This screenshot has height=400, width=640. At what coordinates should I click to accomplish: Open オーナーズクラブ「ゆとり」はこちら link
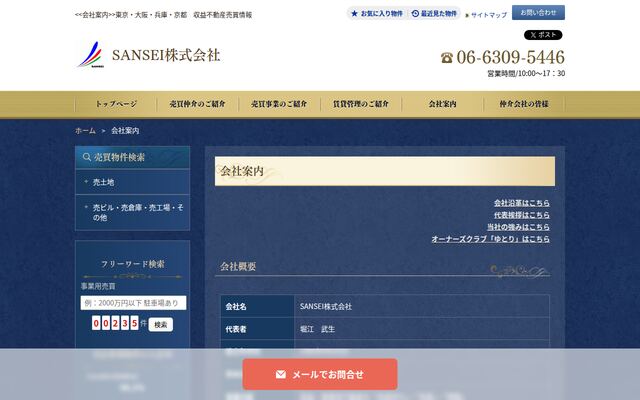(491, 239)
